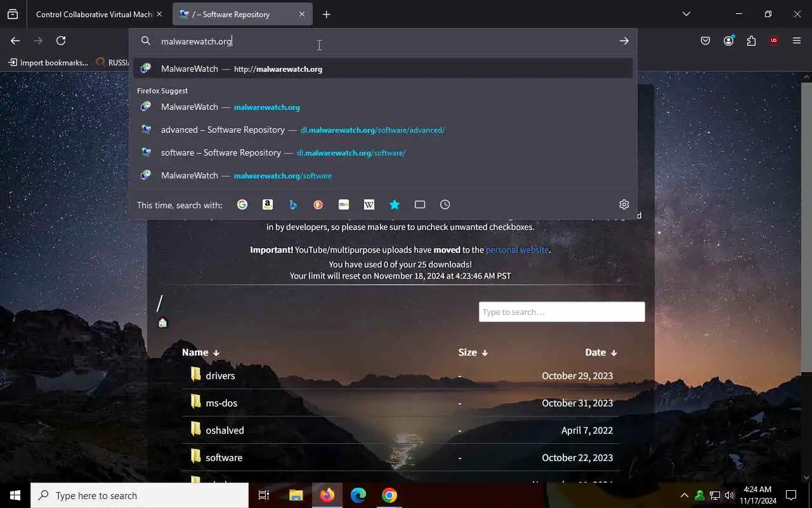The height and width of the screenshot is (508, 812).
Task: Search this time with DuckDuckGo
Action: (x=318, y=204)
